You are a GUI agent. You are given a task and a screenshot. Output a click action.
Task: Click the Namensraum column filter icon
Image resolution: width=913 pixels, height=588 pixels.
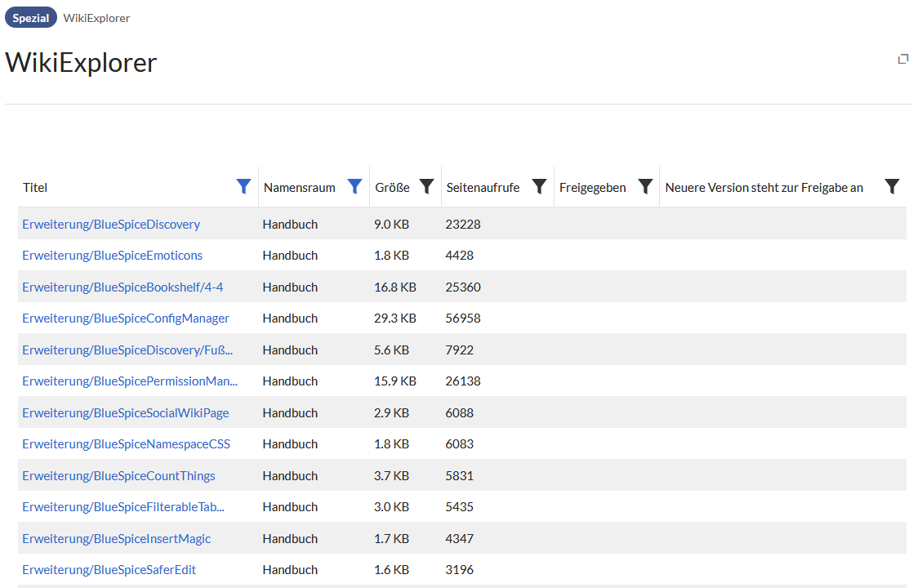click(354, 187)
